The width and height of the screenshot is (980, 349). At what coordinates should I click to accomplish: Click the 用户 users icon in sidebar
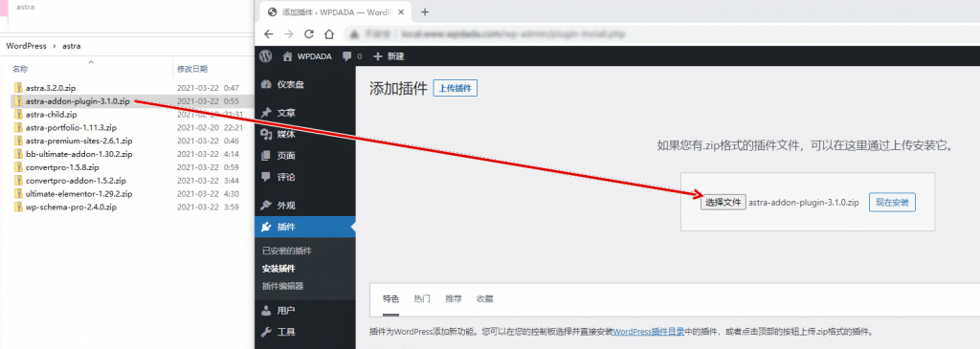click(x=266, y=311)
